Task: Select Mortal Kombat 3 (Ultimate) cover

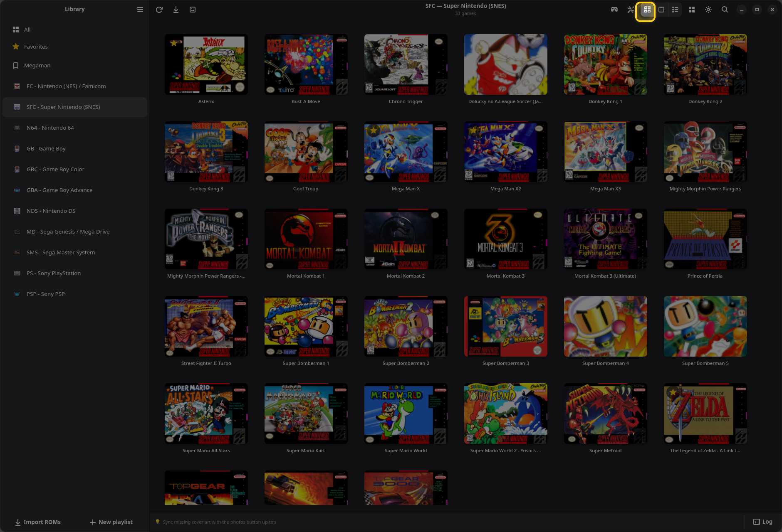Action: pyautogui.click(x=606, y=239)
